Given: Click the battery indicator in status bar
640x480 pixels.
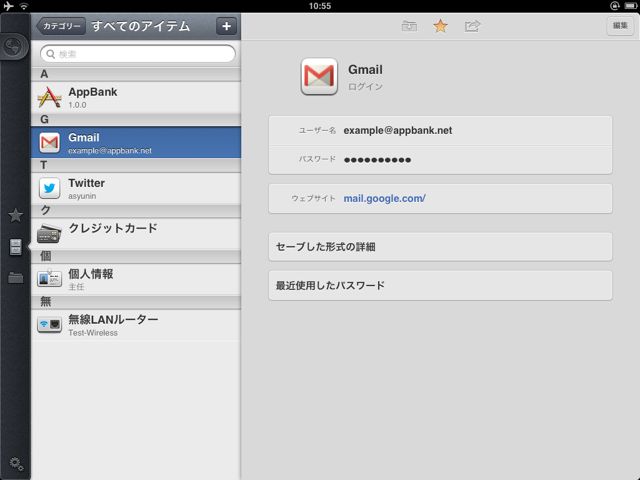Looking at the screenshot, I should (x=630, y=6).
